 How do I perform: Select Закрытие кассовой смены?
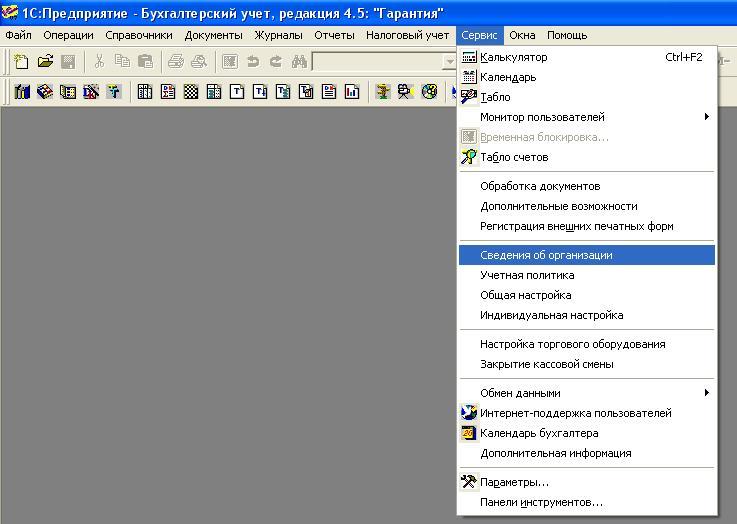(x=587, y=364)
